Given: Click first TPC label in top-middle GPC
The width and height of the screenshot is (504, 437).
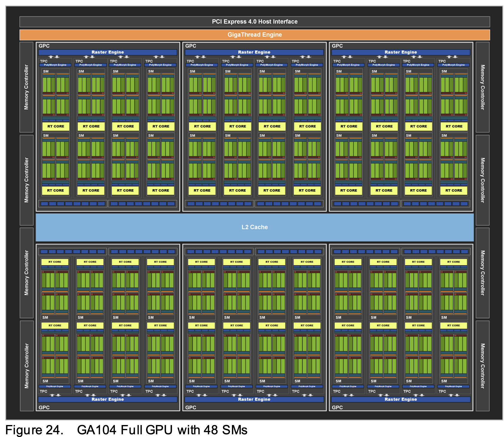Looking at the screenshot, I should pyautogui.click(x=190, y=61).
